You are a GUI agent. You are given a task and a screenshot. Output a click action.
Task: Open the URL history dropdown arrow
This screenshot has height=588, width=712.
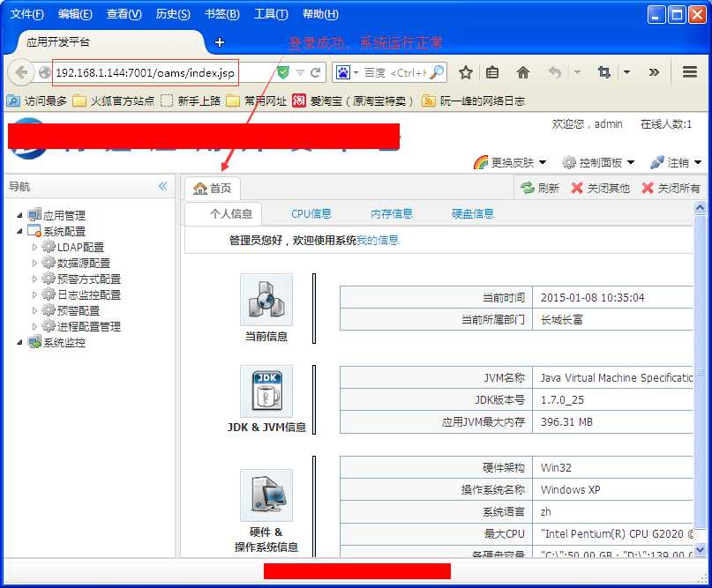click(300, 72)
